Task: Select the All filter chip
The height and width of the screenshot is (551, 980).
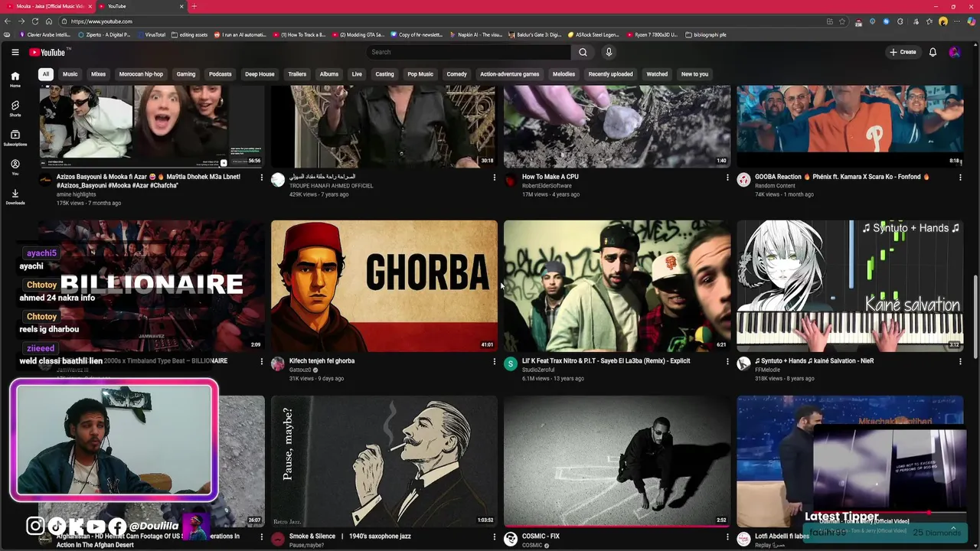Action: tap(46, 74)
